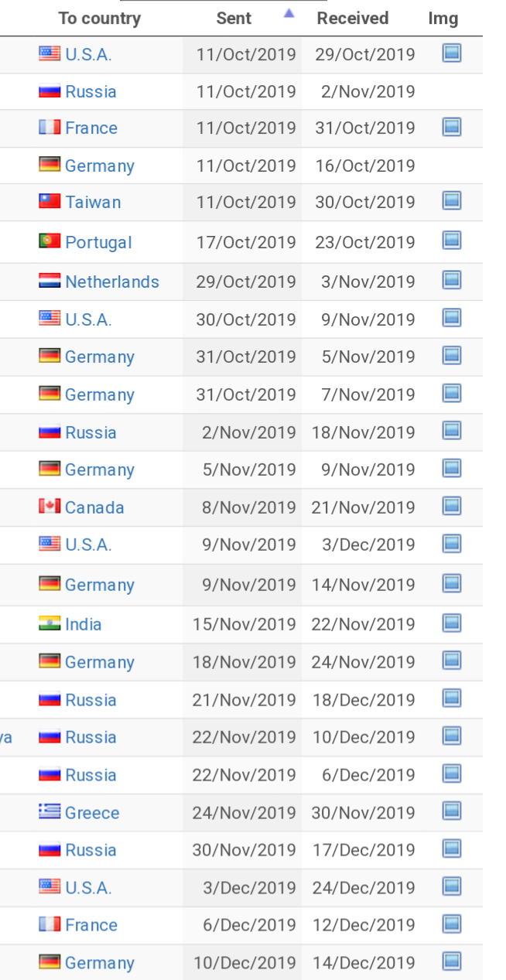View image for Greece postcard row

coord(452,811)
